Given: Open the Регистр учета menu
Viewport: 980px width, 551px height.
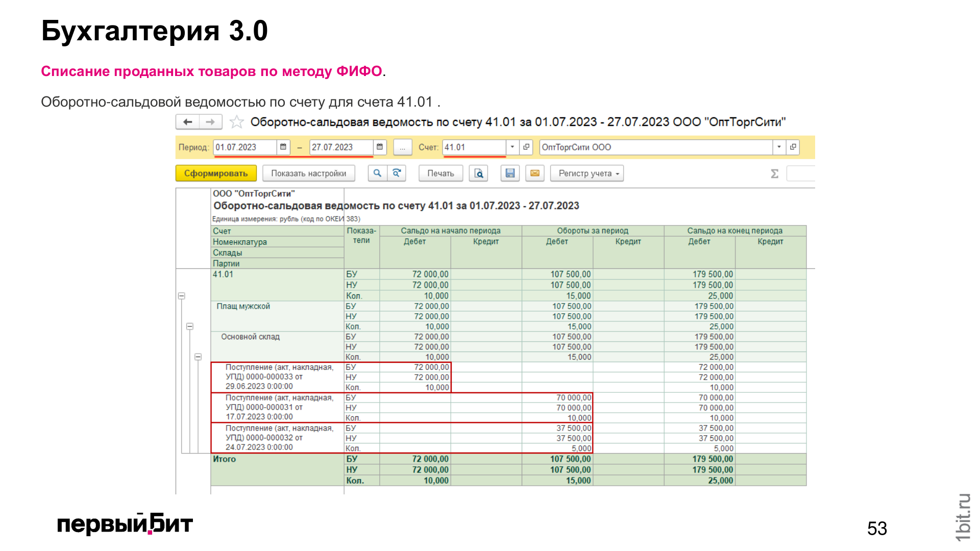Looking at the screenshot, I should point(587,173).
